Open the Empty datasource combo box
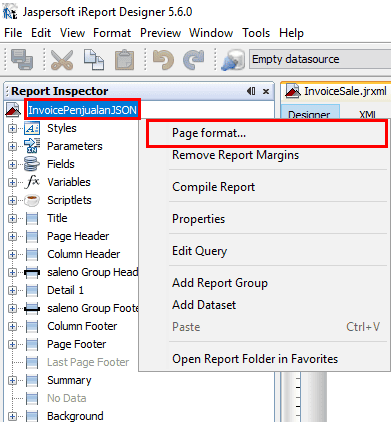The width and height of the screenshot is (391, 422). tap(320, 59)
